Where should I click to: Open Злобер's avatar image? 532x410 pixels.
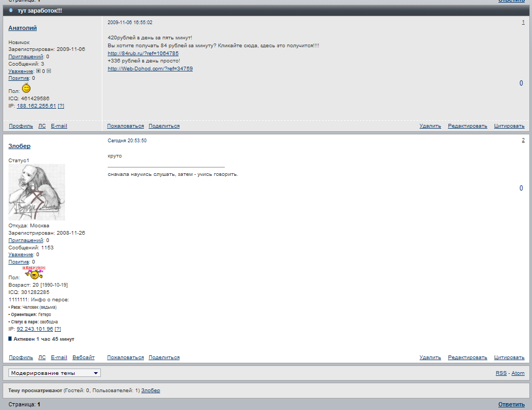pyautogui.click(x=37, y=192)
